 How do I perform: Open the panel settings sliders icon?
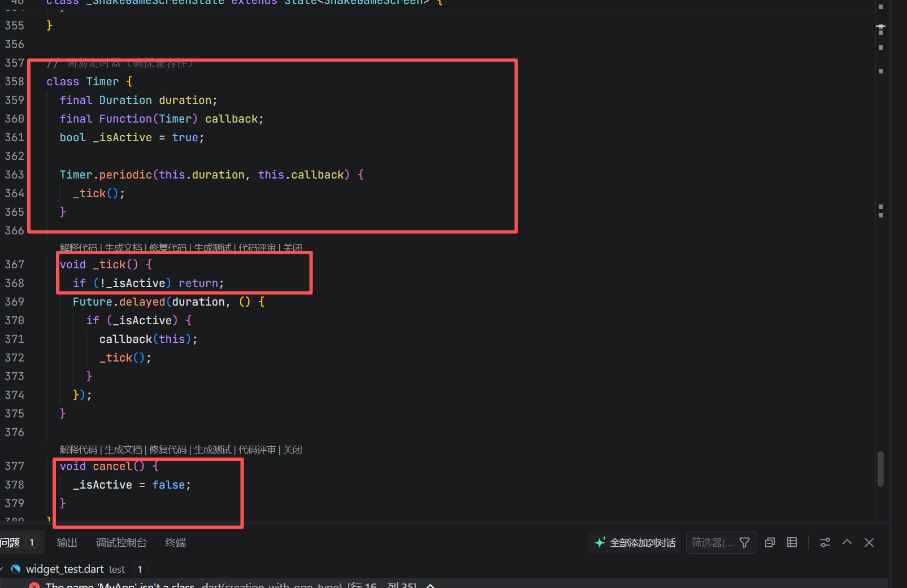tap(825, 543)
